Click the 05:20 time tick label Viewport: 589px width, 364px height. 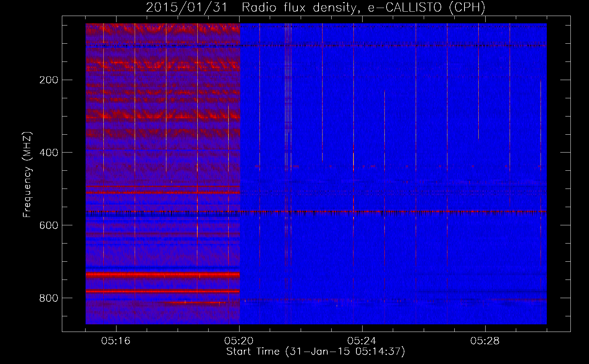click(x=239, y=341)
